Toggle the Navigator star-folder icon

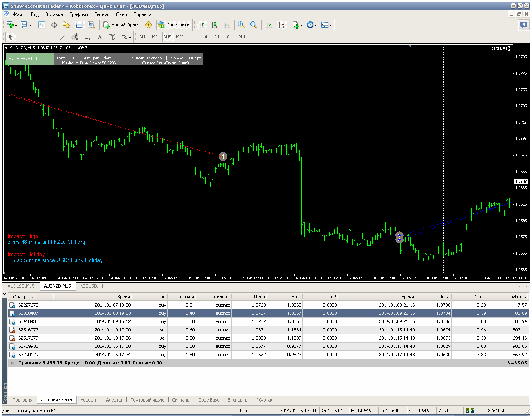coord(66,25)
